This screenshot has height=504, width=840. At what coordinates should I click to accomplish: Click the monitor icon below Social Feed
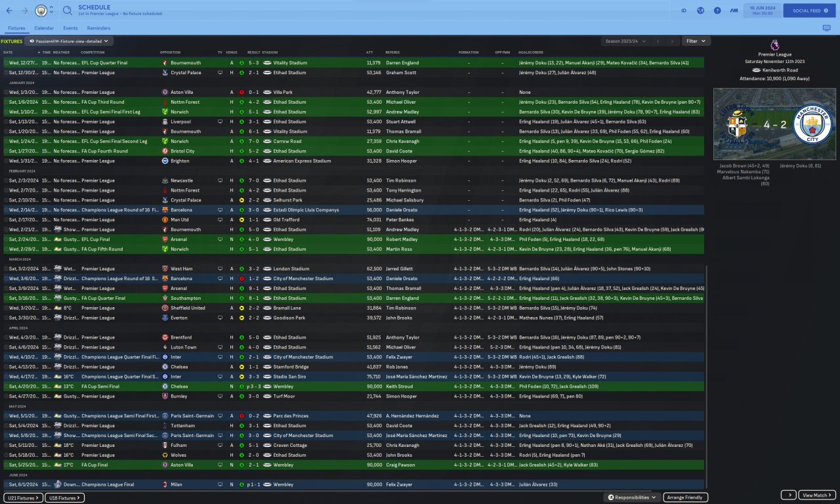click(826, 28)
